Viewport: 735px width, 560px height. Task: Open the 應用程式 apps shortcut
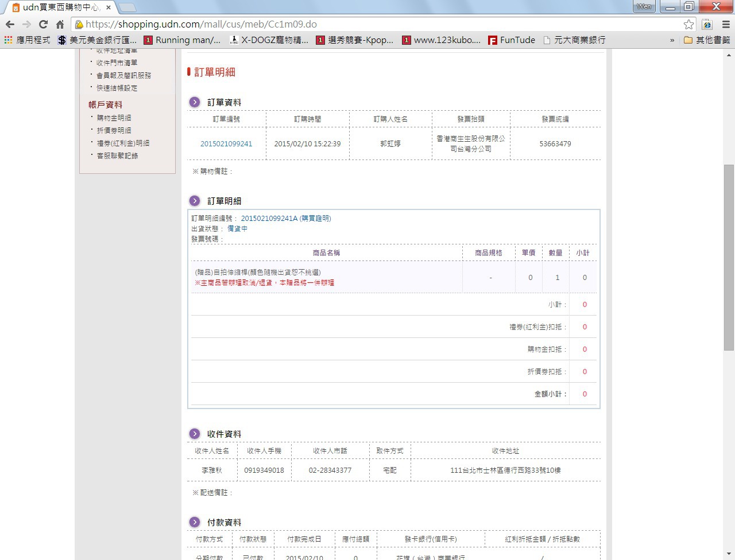[27, 40]
